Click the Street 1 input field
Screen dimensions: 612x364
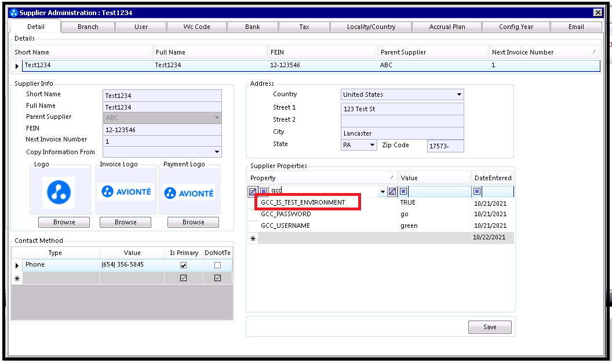pyautogui.click(x=402, y=109)
